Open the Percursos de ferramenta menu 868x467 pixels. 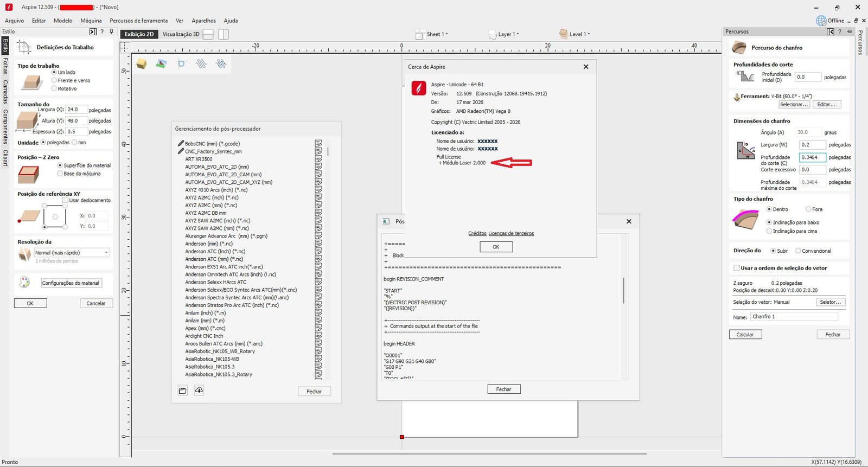139,21
